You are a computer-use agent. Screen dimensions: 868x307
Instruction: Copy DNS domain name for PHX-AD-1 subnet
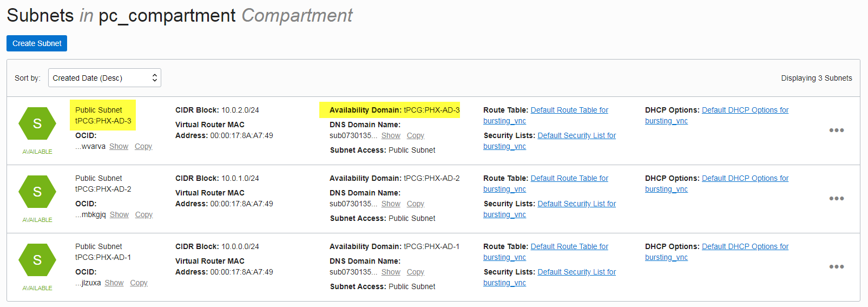(415, 272)
